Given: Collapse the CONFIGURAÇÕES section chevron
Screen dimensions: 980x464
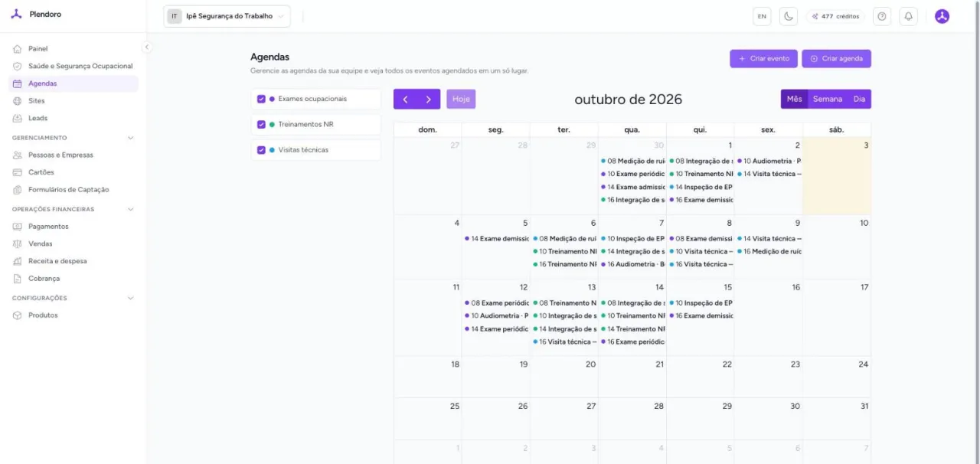Looking at the screenshot, I should pyautogui.click(x=130, y=298).
